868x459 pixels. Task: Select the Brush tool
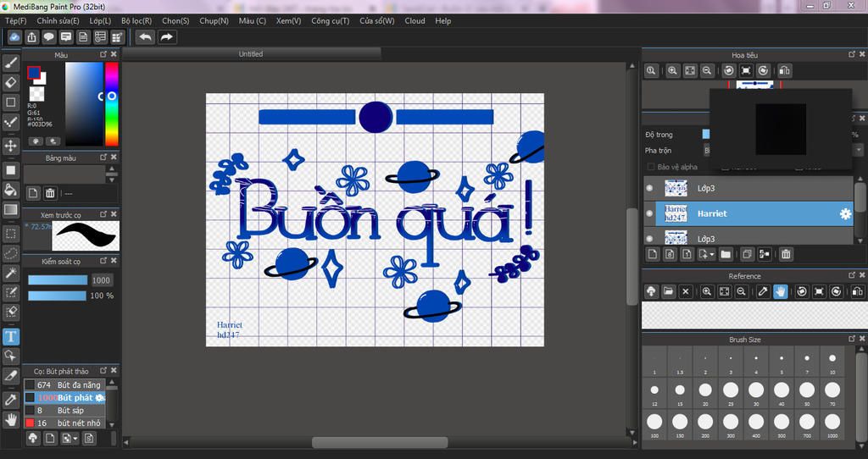10,63
